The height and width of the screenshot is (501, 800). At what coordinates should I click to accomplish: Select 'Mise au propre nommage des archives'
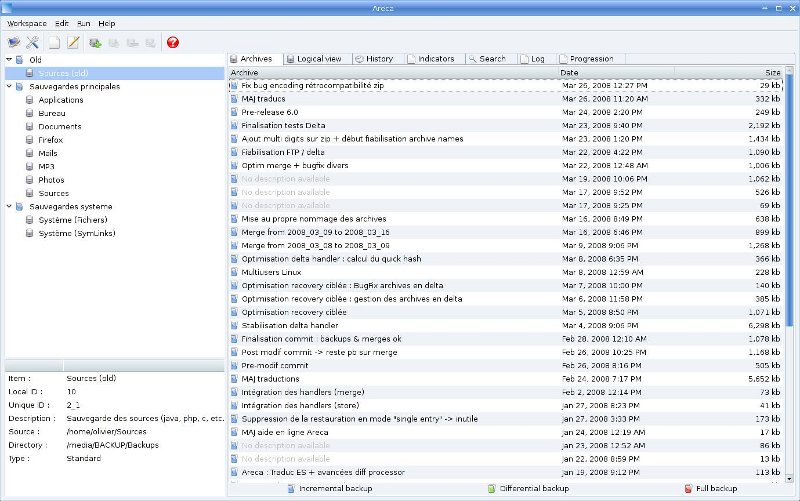pyautogui.click(x=506, y=219)
